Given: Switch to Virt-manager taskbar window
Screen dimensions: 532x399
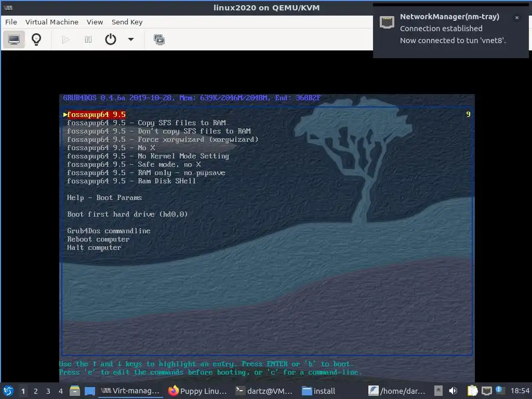Looking at the screenshot, I should (130, 391).
